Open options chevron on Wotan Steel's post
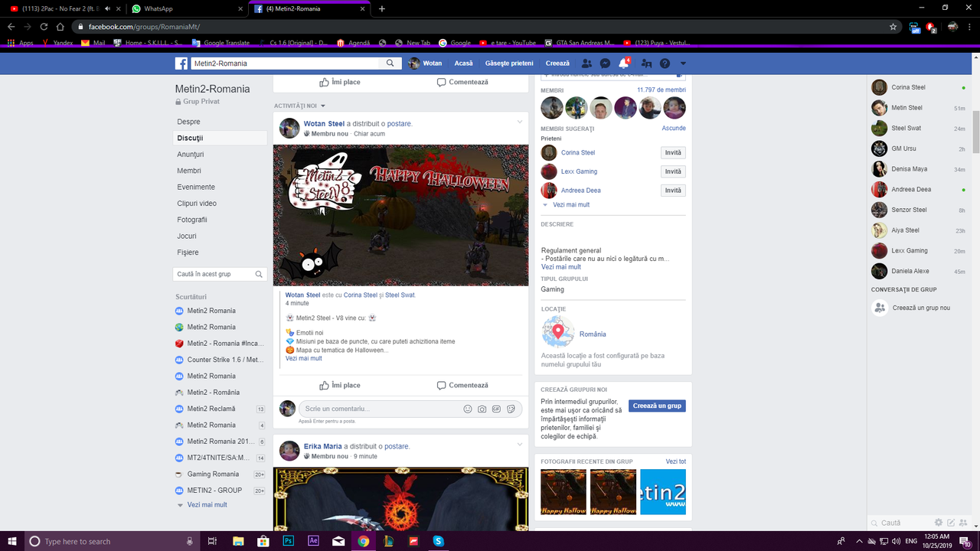The width and height of the screenshot is (980, 551). 518,122
